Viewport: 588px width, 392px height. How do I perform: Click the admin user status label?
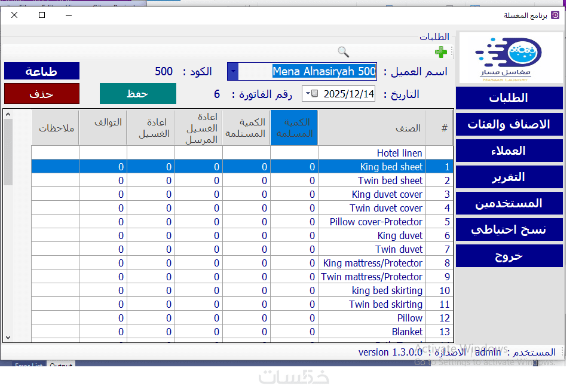pyautogui.click(x=488, y=352)
